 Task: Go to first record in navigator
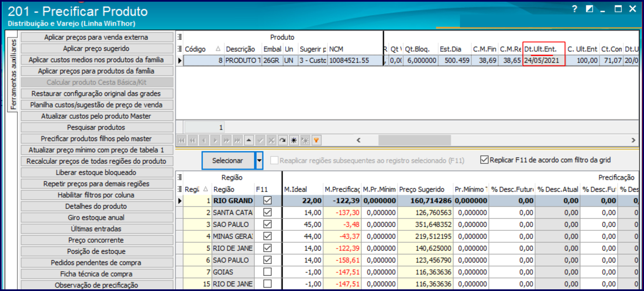(182, 140)
